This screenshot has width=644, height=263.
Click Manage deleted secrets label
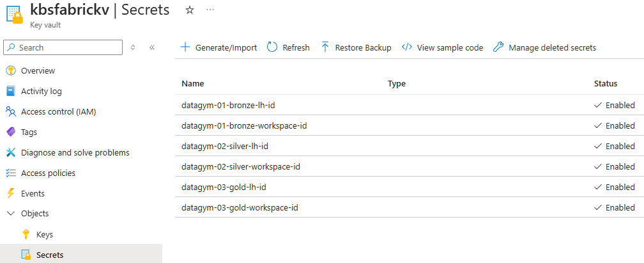tap(553, 48)
